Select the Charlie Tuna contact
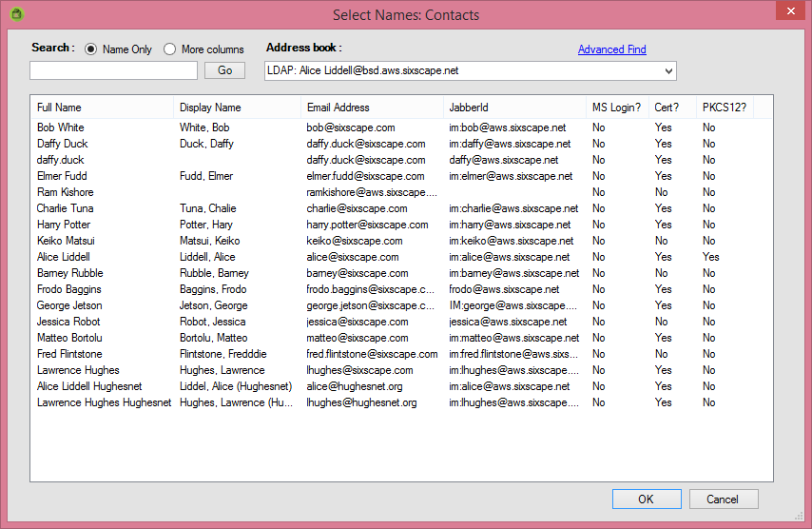The image size is (812, 529). [65, 208]
